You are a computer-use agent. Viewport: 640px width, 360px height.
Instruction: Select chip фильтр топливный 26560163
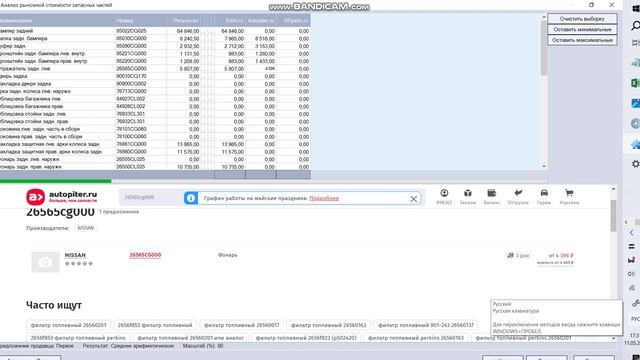[x=329, y=325]
